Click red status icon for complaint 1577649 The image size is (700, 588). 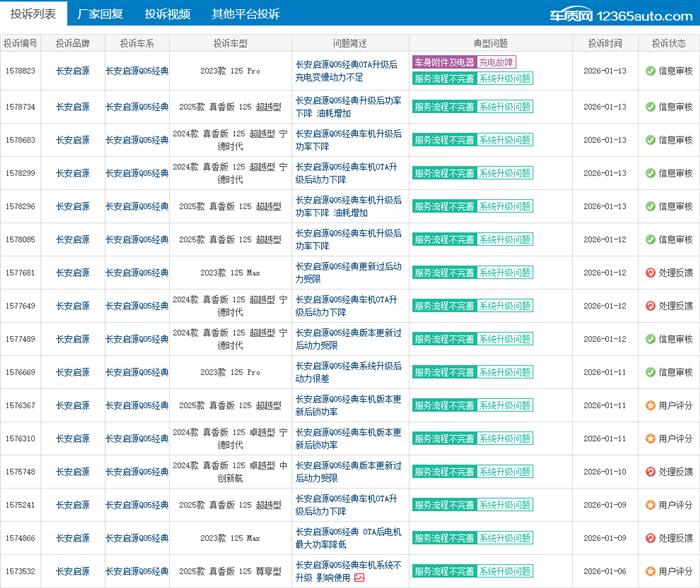click(650, 306)
